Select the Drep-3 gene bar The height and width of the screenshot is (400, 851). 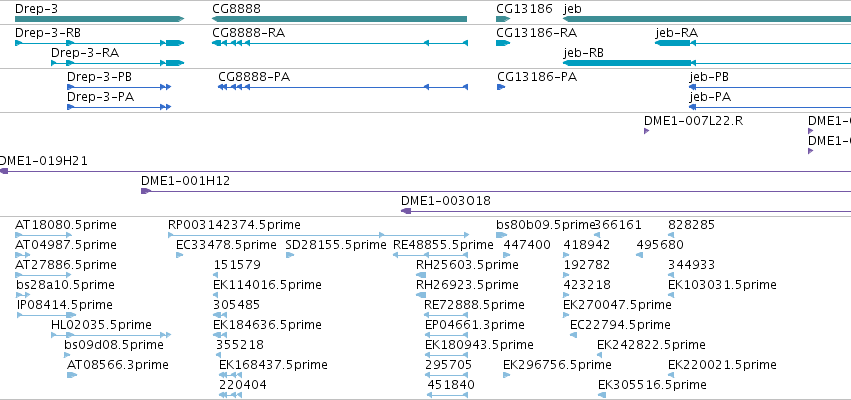coord(99,19)
